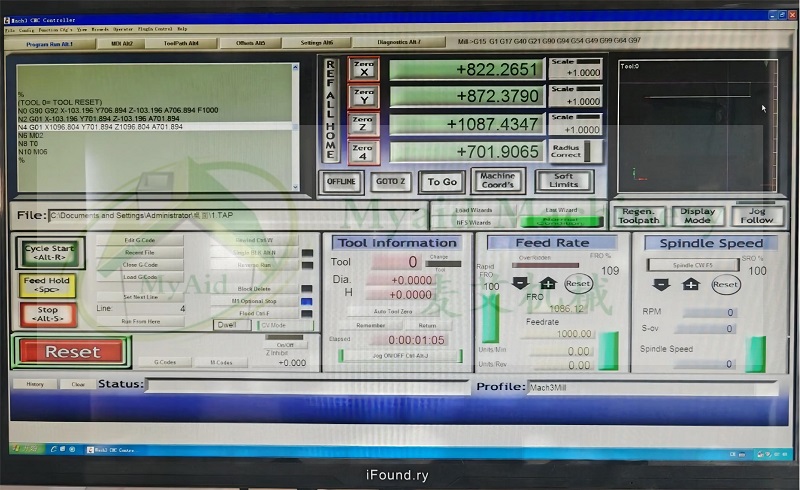Toggle CV Mode
Viewport: 800px width, 490px height.
coord(284,325)
